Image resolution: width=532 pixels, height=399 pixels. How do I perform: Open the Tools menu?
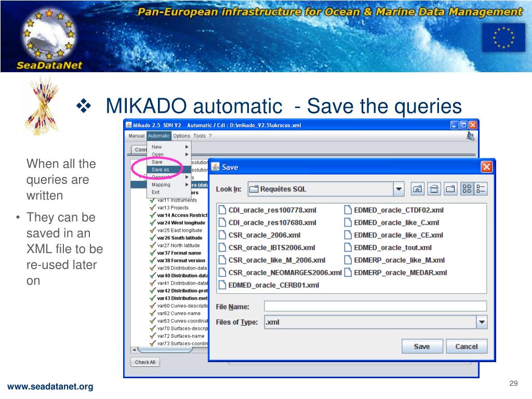pos(199,136)
